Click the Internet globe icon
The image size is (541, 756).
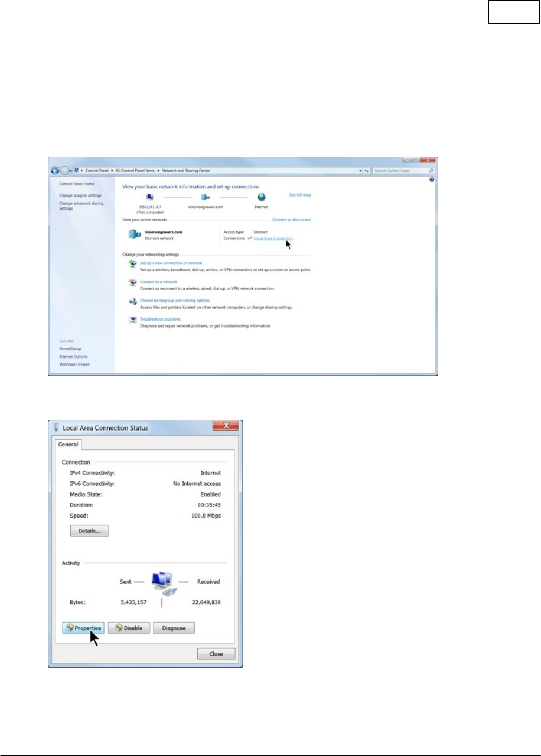(x=262, y=197)
